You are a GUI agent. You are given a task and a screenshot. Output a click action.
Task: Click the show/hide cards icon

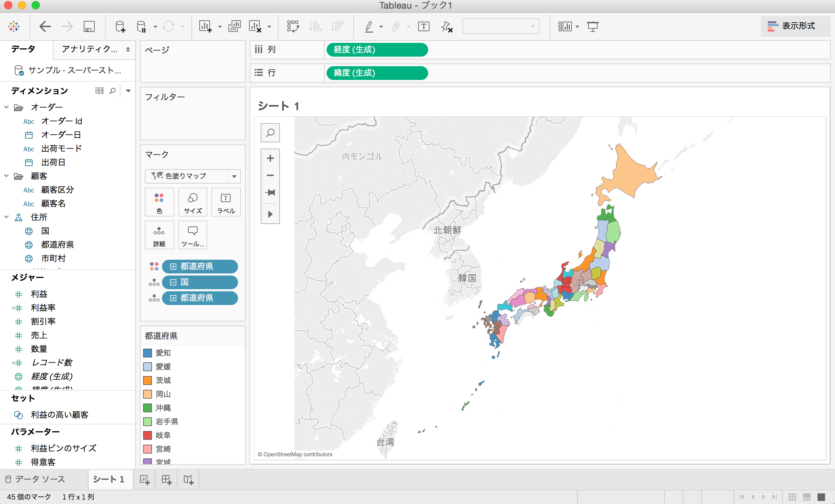point(565,26)
